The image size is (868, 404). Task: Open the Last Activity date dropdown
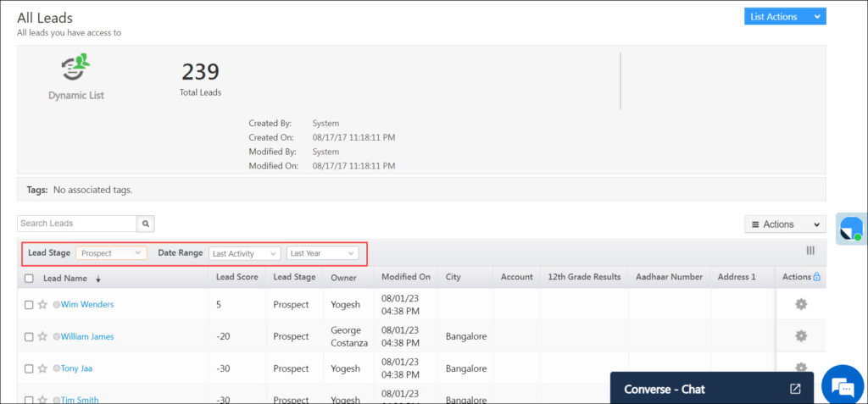(244, 253)
